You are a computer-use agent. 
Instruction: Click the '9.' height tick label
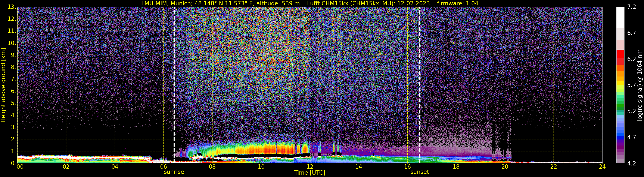coord(13,55)
